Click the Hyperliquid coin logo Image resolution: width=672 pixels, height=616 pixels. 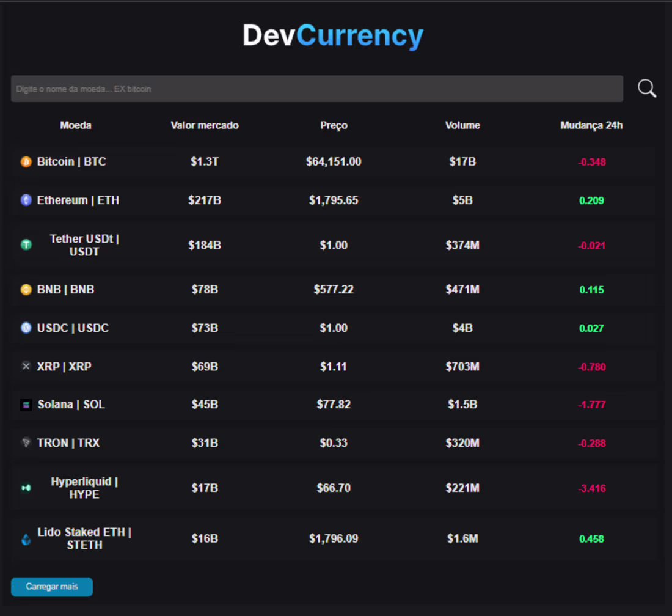tap(26, 488)
